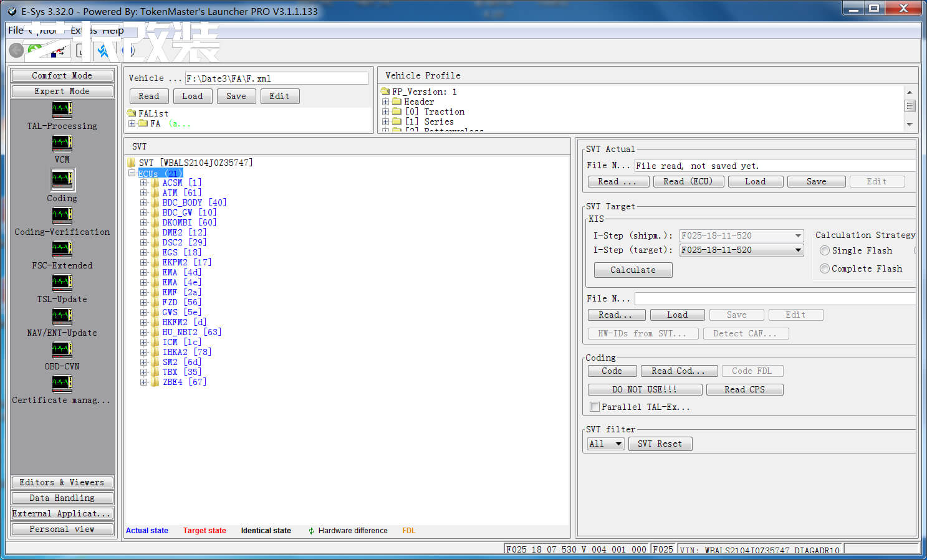Click the Read (ECU) button
Viewport: 927px width, 560px height.
[688, 182]
